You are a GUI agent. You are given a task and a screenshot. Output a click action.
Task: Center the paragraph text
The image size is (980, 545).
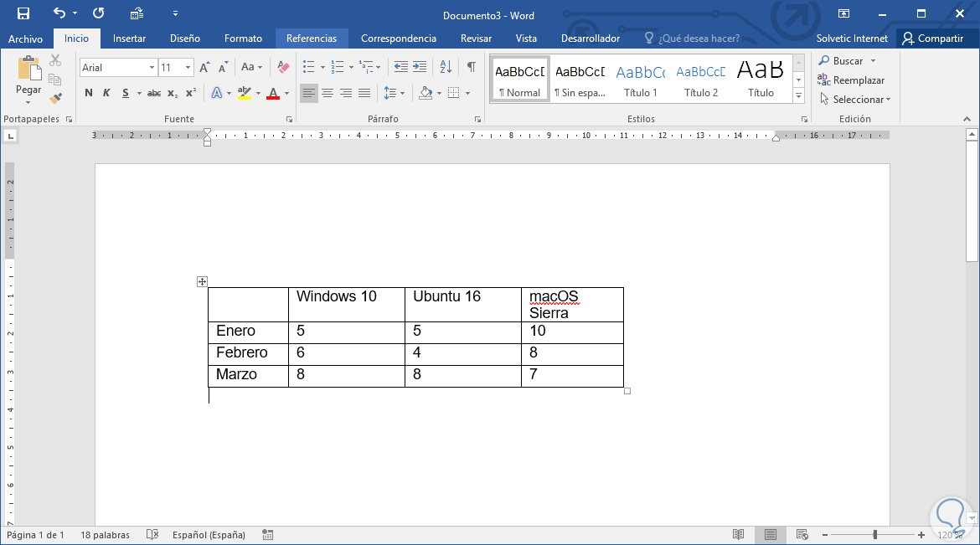coord(328,93)
